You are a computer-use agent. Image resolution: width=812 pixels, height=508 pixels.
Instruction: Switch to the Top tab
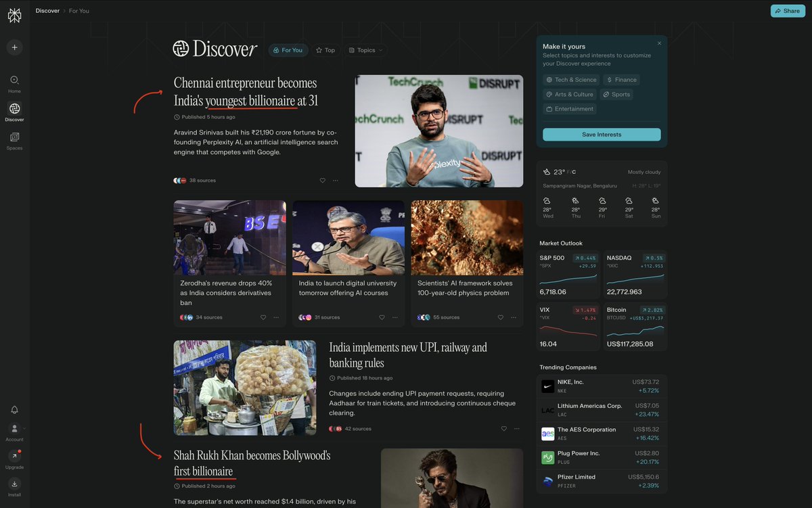coord(325,50)
